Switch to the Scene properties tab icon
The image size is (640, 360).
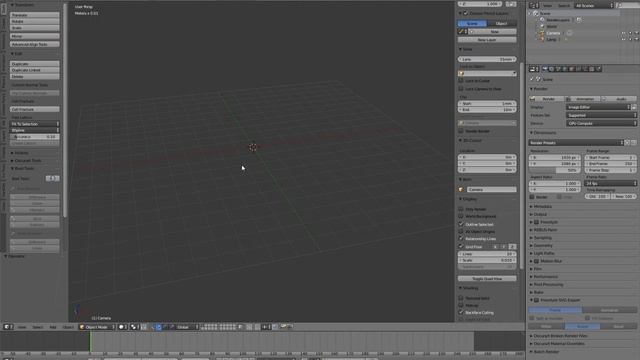[x=558, y=69]
